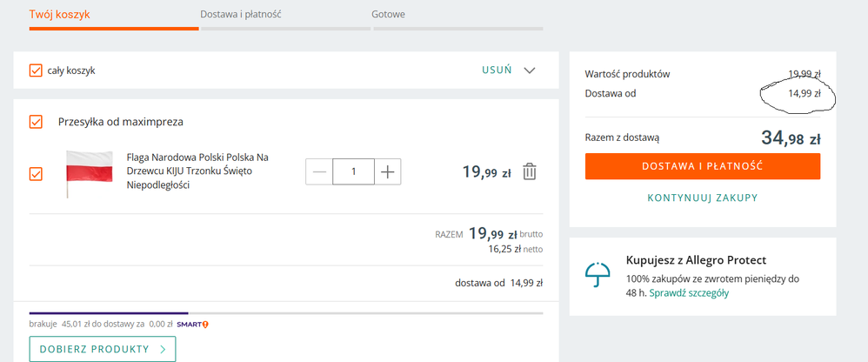Increase quantity with the plus button

coord(387,171)
